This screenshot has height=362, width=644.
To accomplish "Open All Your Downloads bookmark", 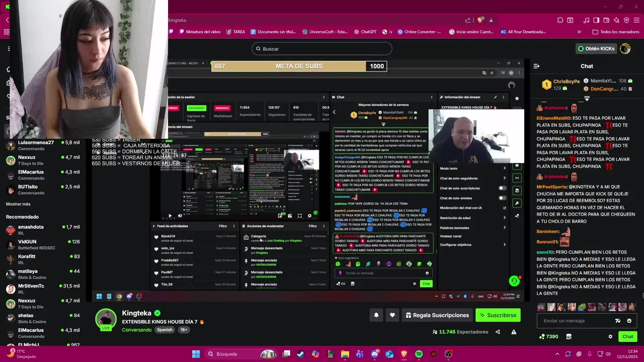I will (523, 32).
